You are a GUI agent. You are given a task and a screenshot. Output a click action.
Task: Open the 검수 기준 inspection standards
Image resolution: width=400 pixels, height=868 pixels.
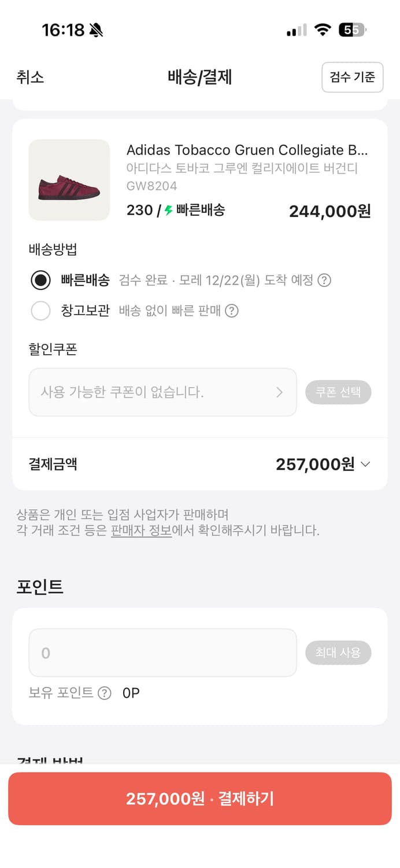coord(353,77)
